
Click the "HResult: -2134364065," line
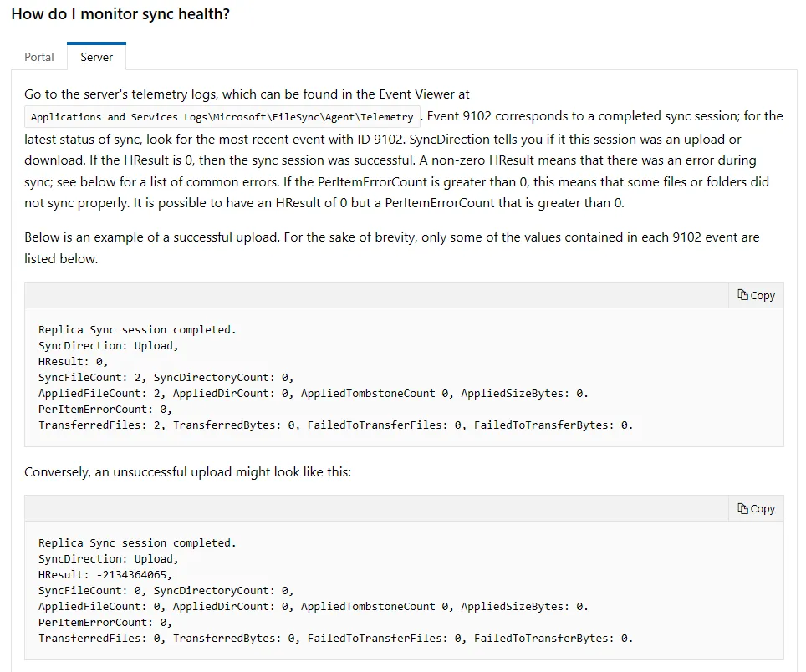[x=105, y=574]
